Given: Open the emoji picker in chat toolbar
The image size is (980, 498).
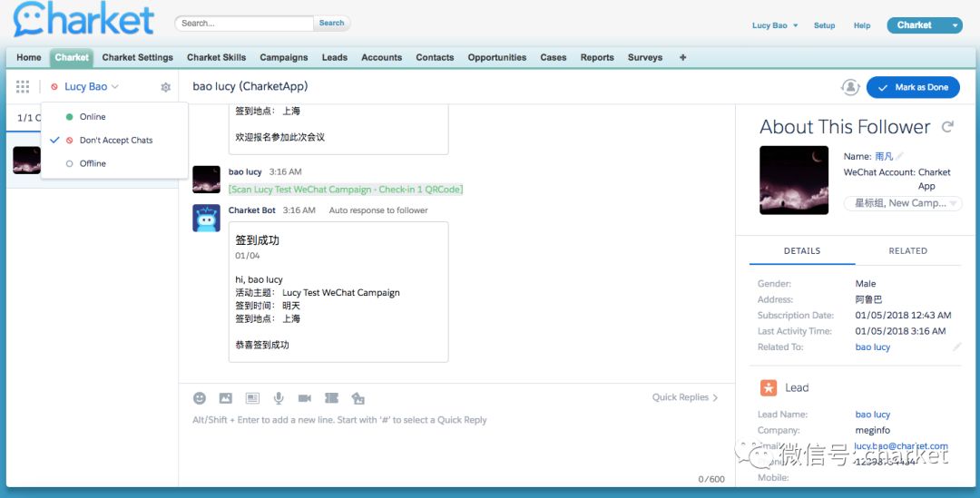Looking at the screenshot, I should coord(200,398).
